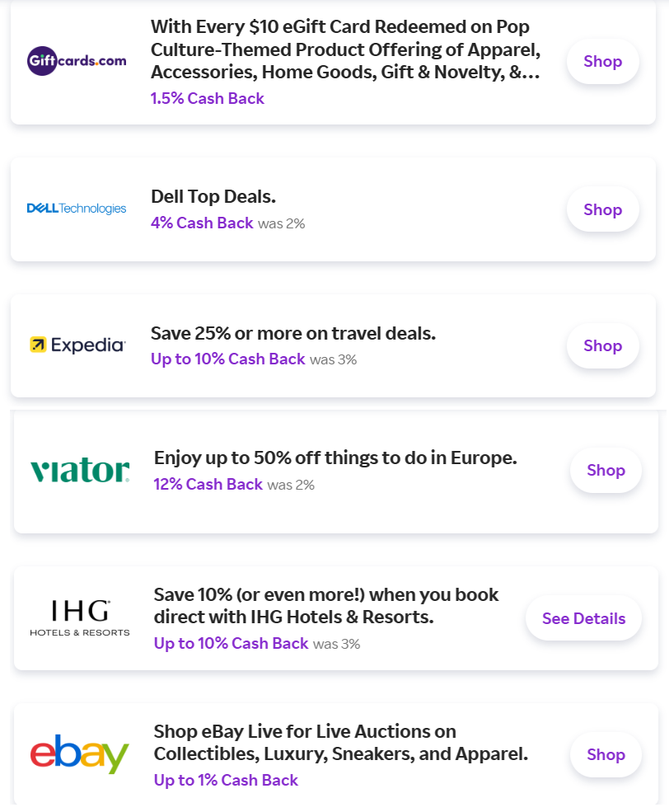
Task: Click the IHG Hotels & Resorts logo
Action: pyautogui.click(x=80, y=618)
